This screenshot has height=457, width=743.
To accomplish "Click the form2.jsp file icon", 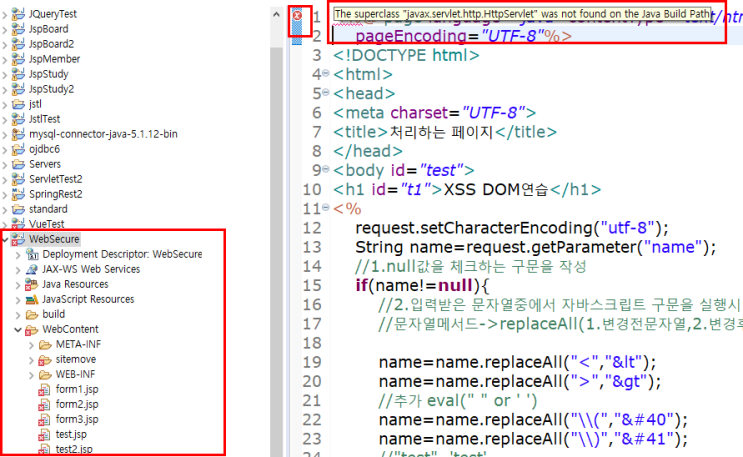I will [44, 405].
